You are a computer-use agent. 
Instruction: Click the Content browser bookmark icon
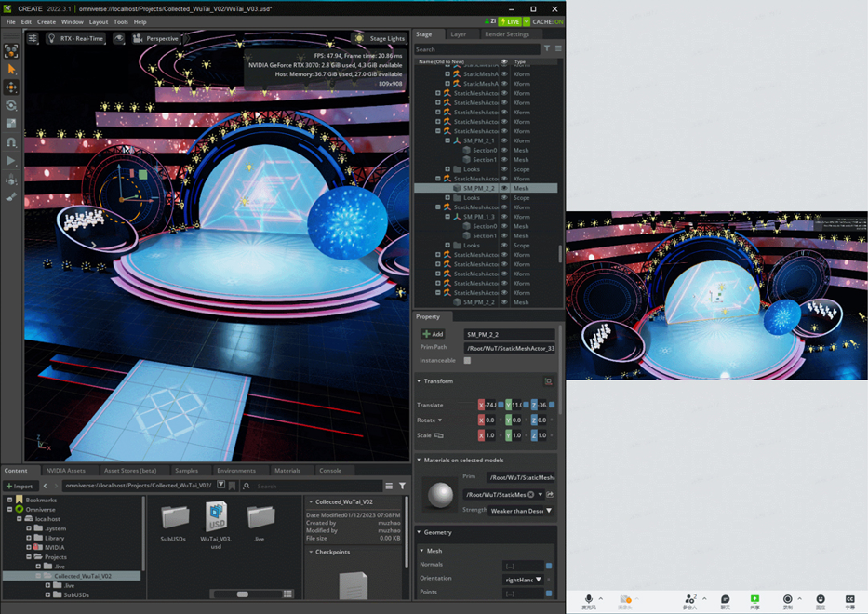coord(232,486)
